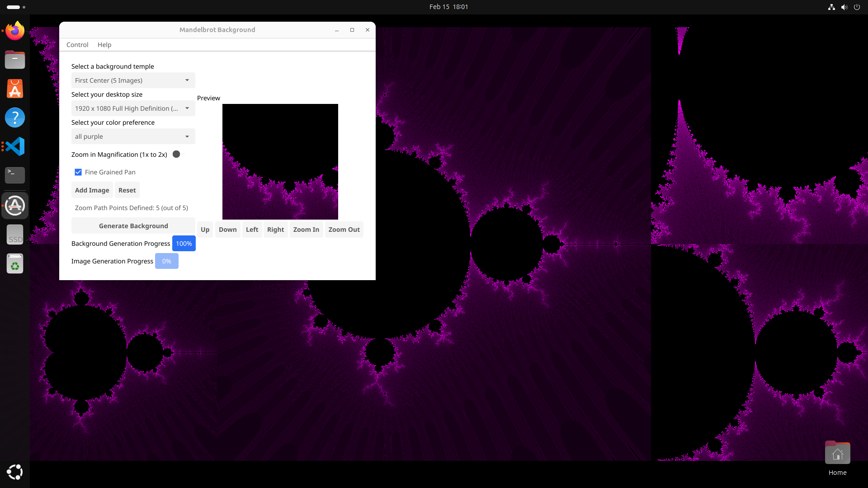Open the SSD drive dock icon
Image resolution: width=868 pixels, height=488 pixels.
click(x=15, y=235)
